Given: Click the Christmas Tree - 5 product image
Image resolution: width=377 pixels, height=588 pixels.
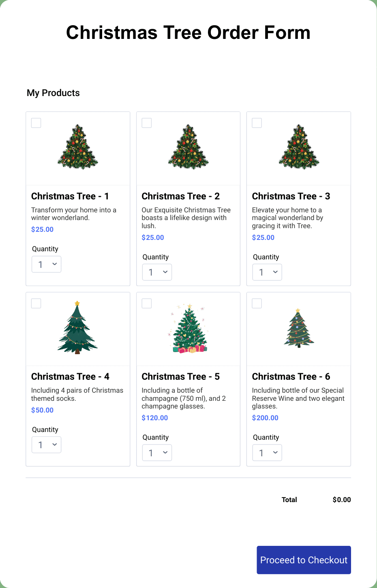Looking at the screenshot, I should (188, 328).
